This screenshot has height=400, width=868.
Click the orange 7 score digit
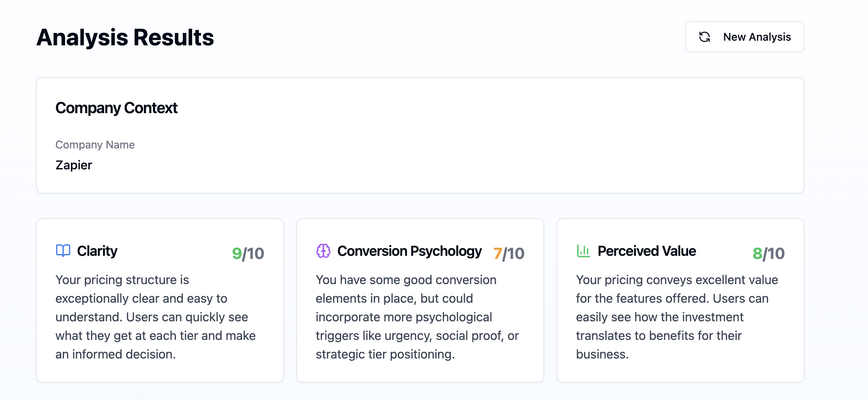pos(498,254)
